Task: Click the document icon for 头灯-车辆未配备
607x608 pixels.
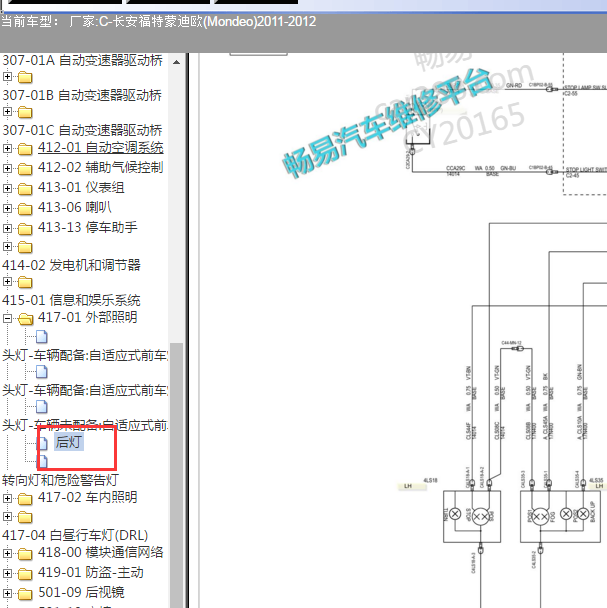Action: coord(42,407)
